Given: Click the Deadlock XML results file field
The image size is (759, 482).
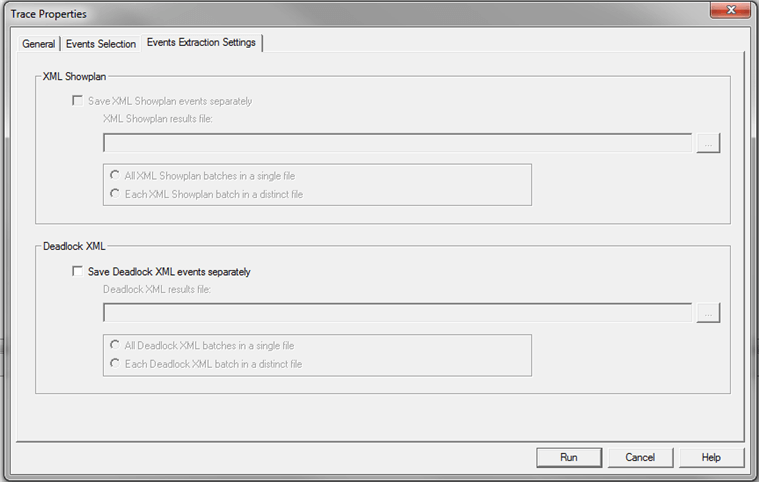Looking at the screenshot, I should click(397, 313).
